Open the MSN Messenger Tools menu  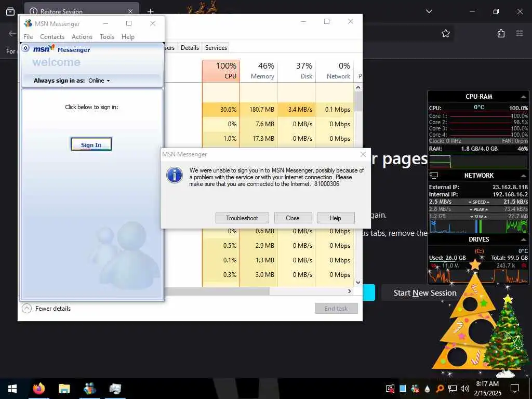[x=107, y=37]
